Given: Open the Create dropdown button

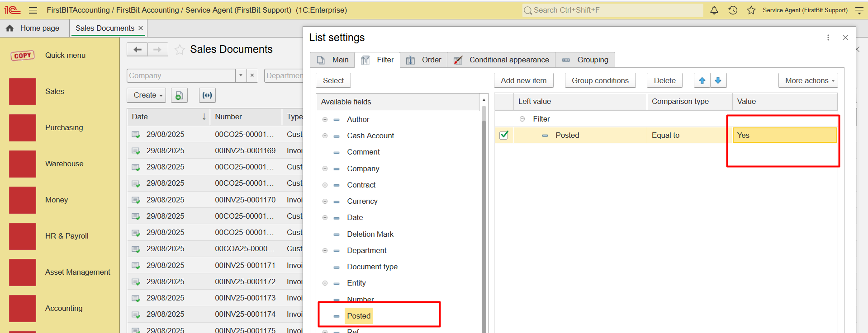Looking at the screenshot, I should (147, 95).
